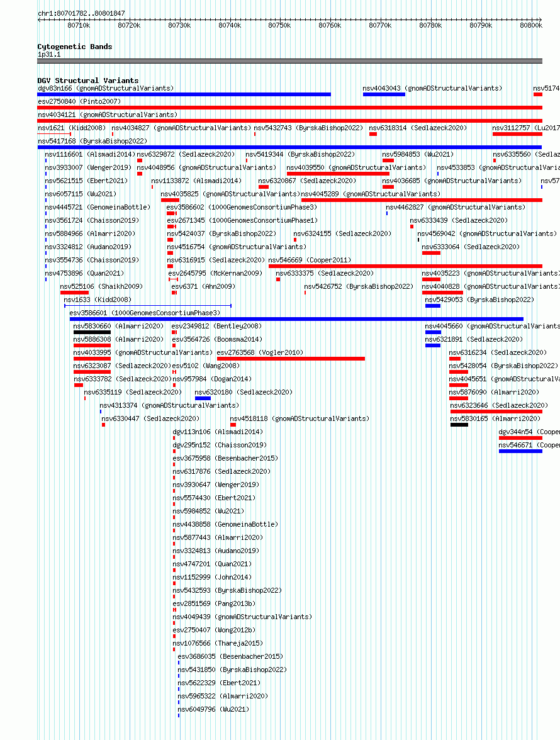Click the esv3586601 1000Genomes label
This screenshot has width=560, height=740.
tap(145, 313)
